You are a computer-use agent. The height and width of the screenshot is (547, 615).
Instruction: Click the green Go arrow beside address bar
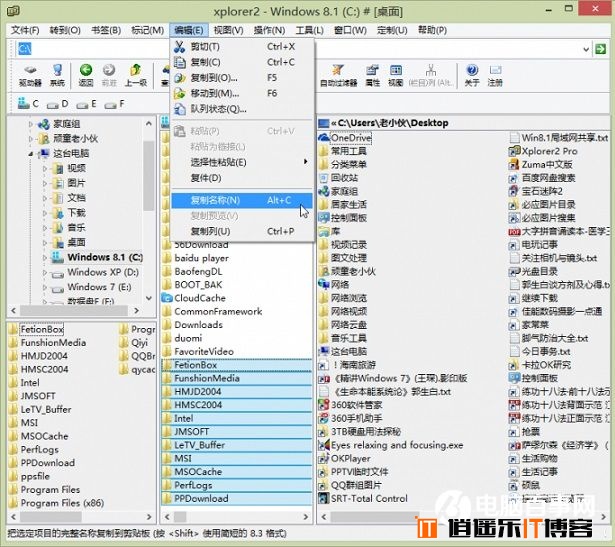tap(600, 49)
